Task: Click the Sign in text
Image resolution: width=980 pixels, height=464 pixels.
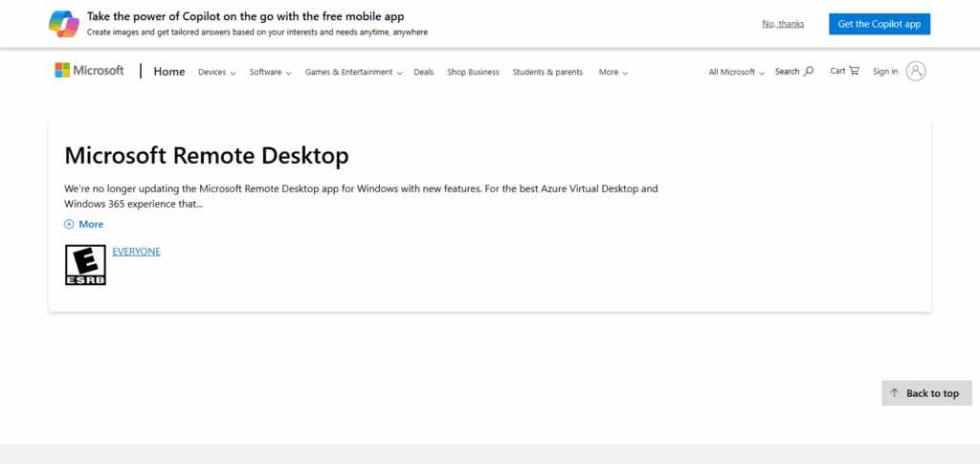Action: [885, 71]
